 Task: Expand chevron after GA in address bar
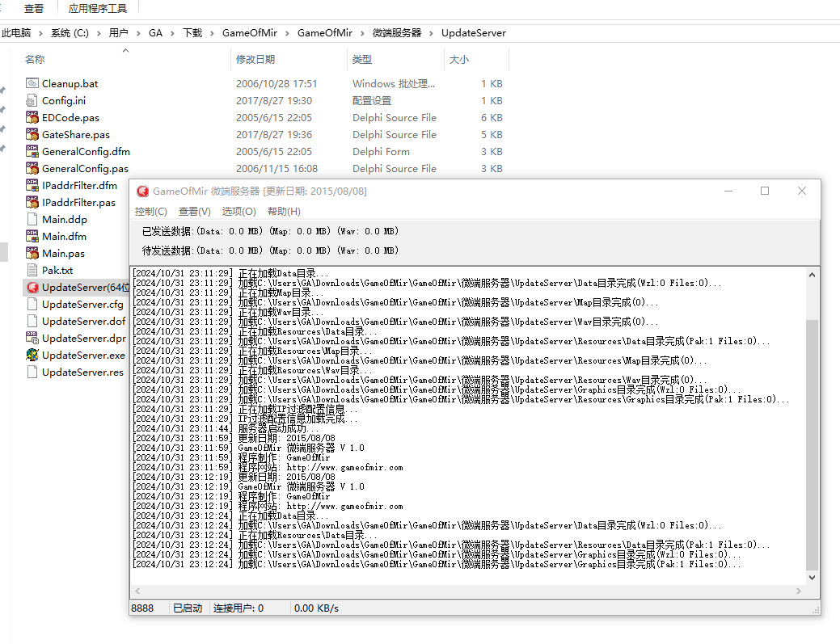[172, 33]
